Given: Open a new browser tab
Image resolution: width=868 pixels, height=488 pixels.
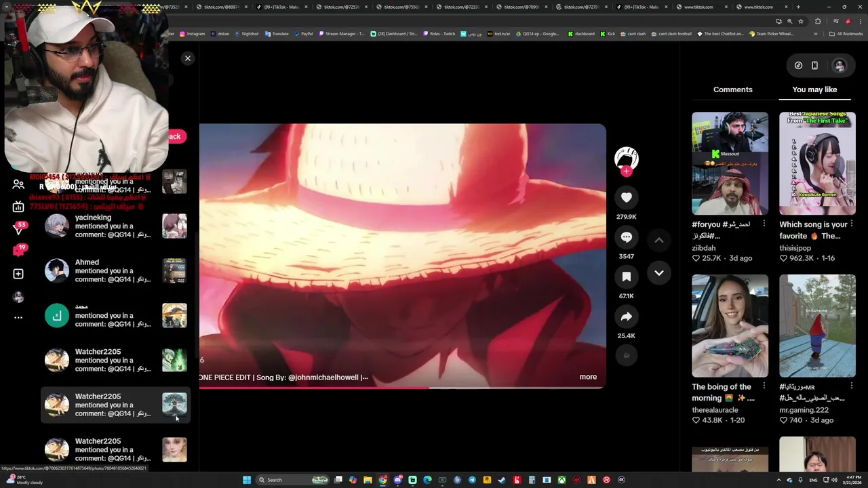Looking at the screenshot, I should pyautogui.click(x=797, y=7).
